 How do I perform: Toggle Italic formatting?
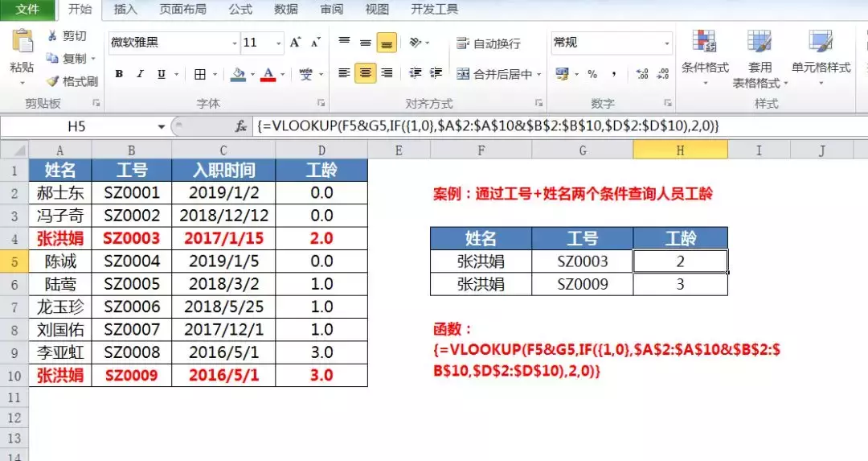point(140,74)
